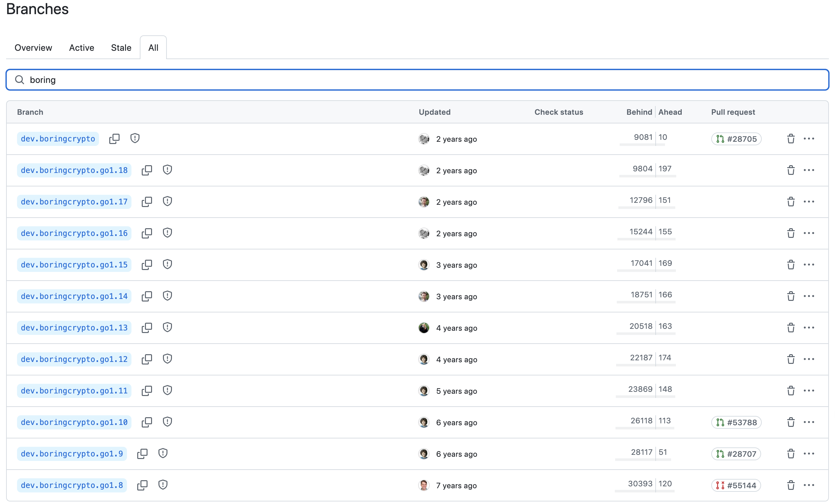Image resolution: width=835 pixels, height=504 pixels.
Task: Click the branch search field containing boring
Action: click(417, 80)
